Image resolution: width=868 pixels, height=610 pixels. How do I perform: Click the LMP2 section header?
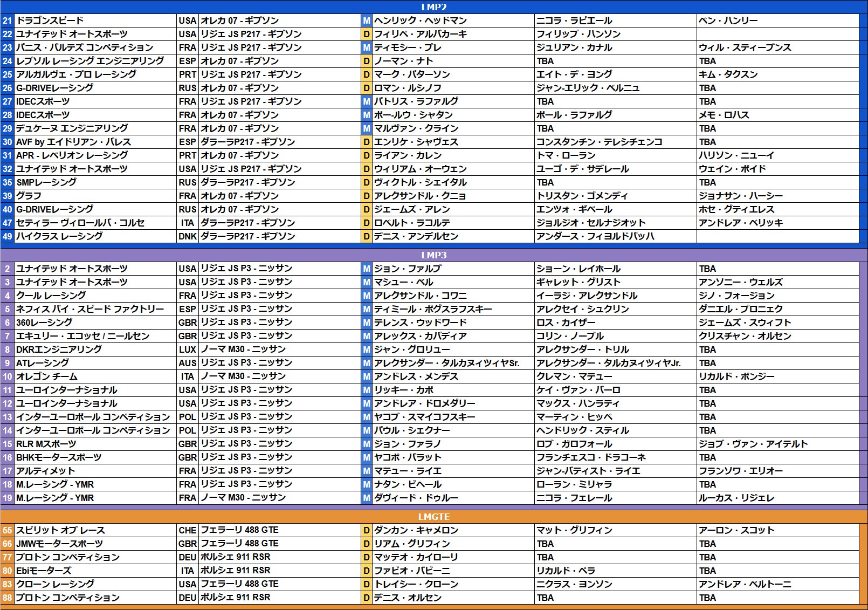tap(433, 7)
